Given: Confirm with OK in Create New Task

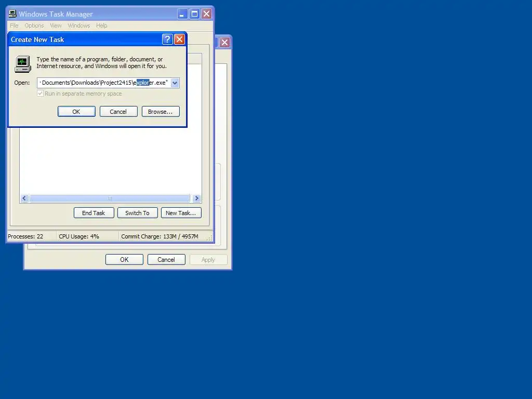Looking at the screenshot, I should (x=76, y=112).
